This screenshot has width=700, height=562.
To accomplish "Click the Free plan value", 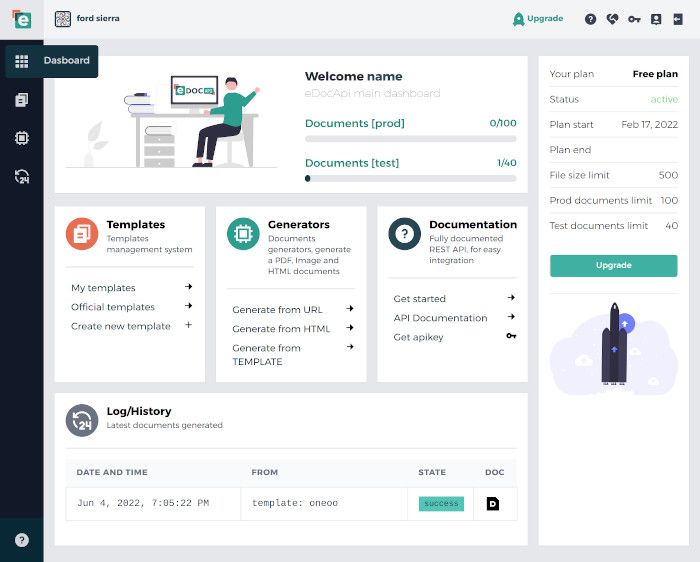I will coord(655,74).
